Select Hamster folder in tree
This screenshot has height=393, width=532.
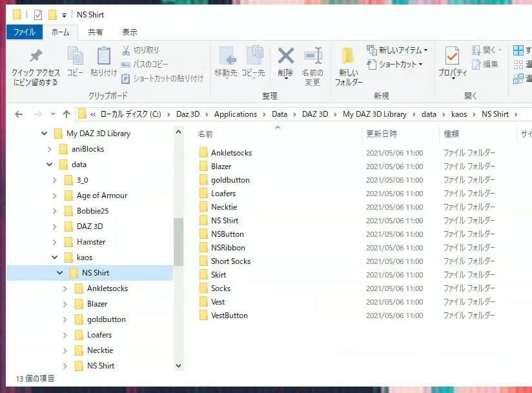(91, 242)
